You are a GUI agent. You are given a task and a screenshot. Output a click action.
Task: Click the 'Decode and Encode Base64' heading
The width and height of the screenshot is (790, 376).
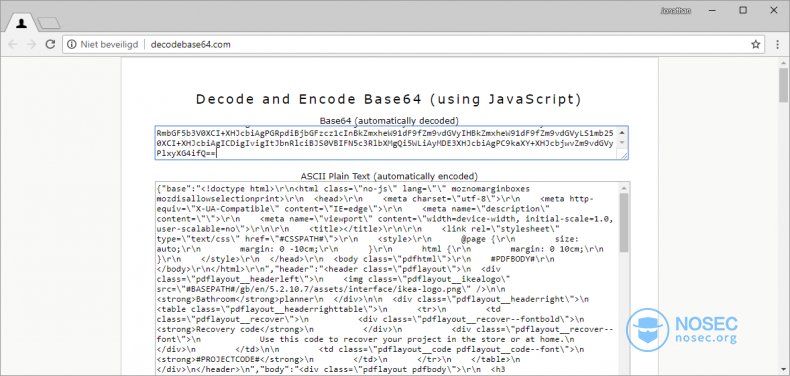[x=388, y=99]
